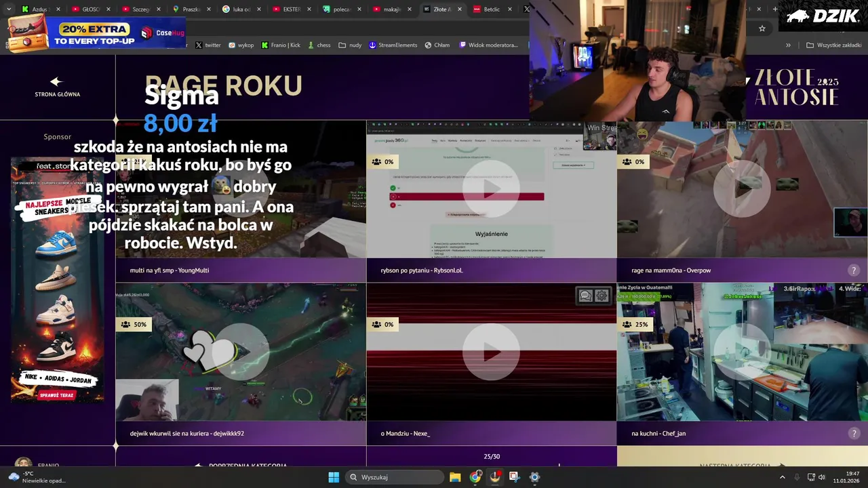Open the help icon beside 'na kuchni'
The image size is (868, 488).
(854, 433)
